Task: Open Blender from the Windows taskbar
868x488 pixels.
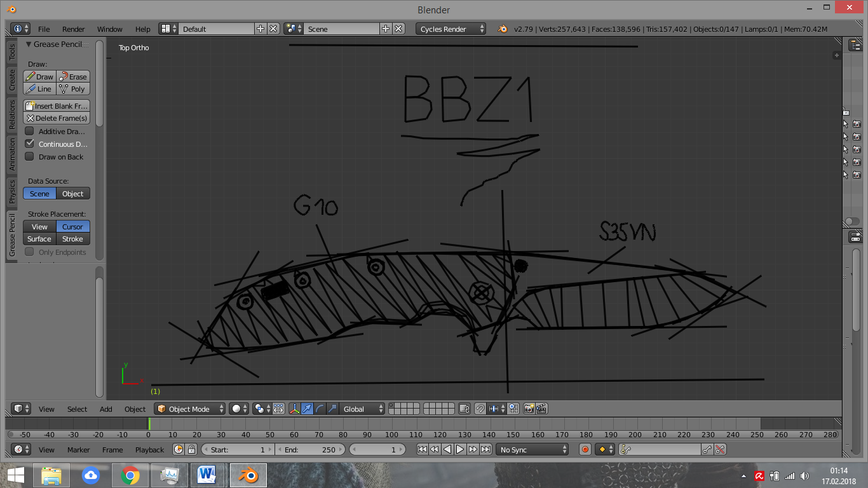Action: (248, 475)
